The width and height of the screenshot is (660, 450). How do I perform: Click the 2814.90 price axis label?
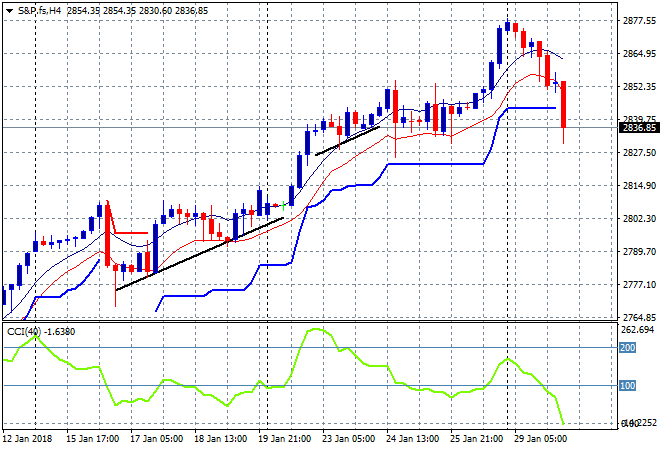coord(639,185)
